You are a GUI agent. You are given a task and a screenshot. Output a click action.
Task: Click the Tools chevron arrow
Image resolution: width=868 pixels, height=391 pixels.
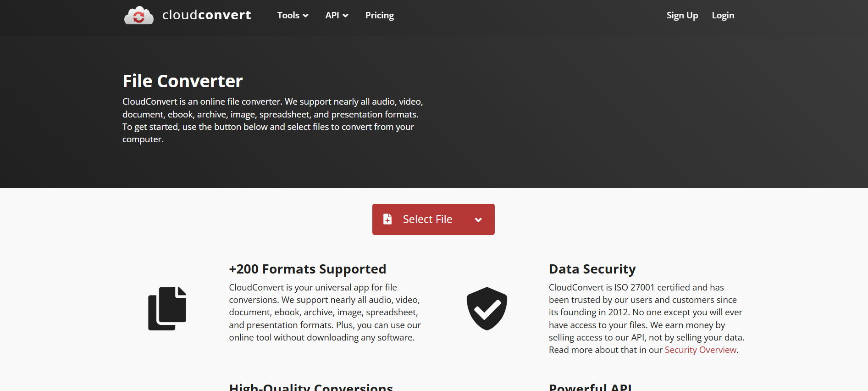click(305, 16)
